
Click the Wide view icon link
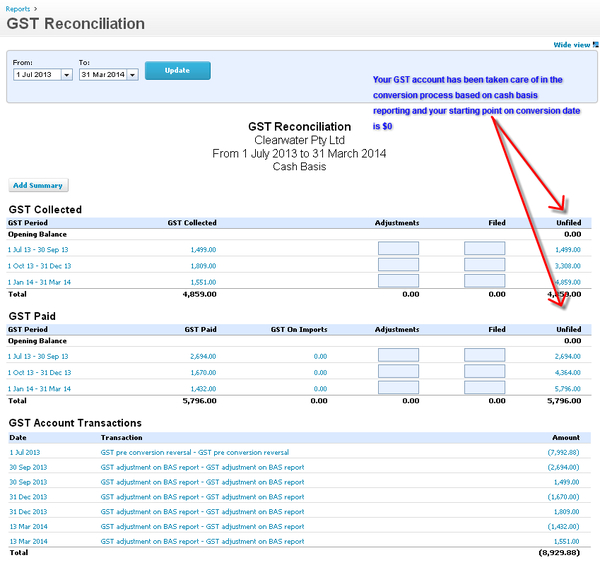[x=572, y=45]
